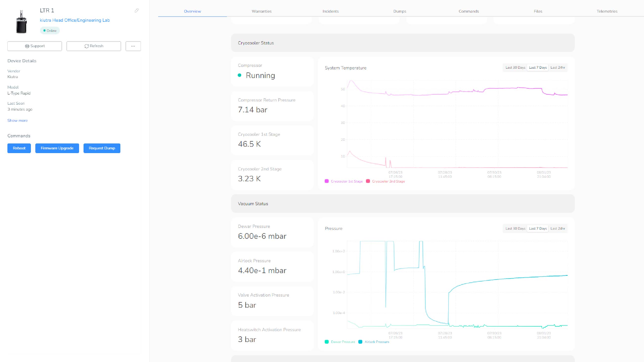Switch to the Incidents tab
The width and height of the screenshot is (644, 362).
[330, 11]
